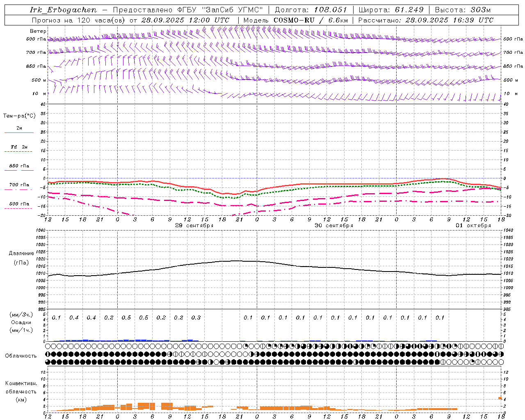Click the Ветер panel label

(38, 31)
